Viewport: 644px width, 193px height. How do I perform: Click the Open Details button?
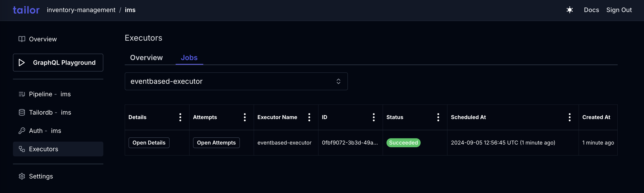149,143
